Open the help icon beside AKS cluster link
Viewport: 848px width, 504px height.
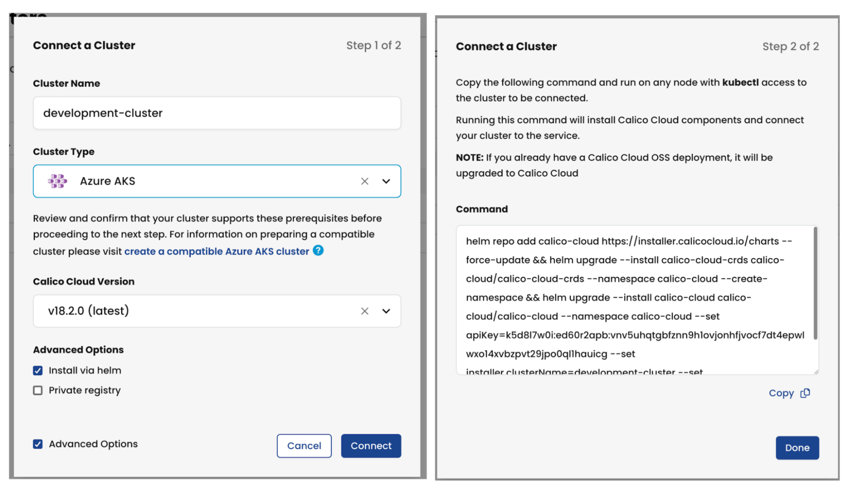point(318,251)
